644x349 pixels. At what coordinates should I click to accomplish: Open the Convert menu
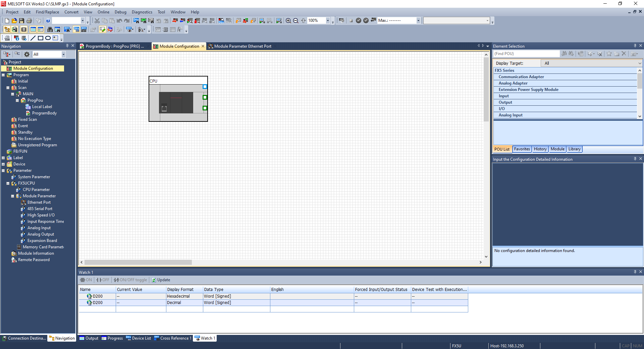[x=71, y=12]
